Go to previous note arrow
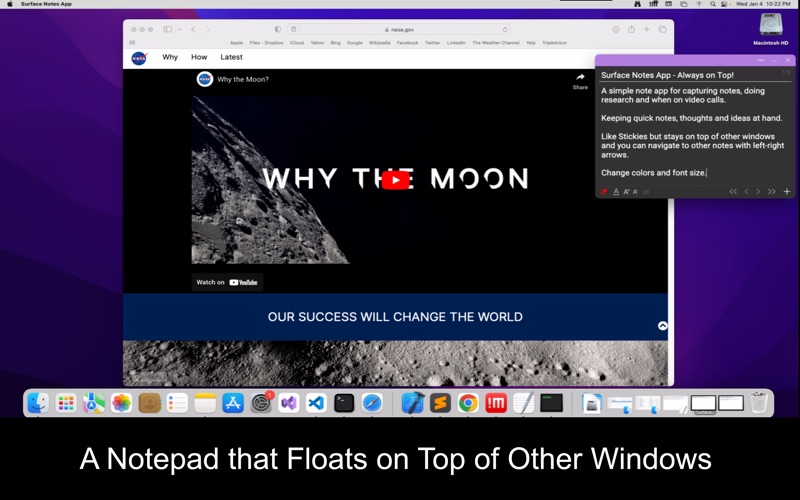800x500 pixels. [746, 192]
